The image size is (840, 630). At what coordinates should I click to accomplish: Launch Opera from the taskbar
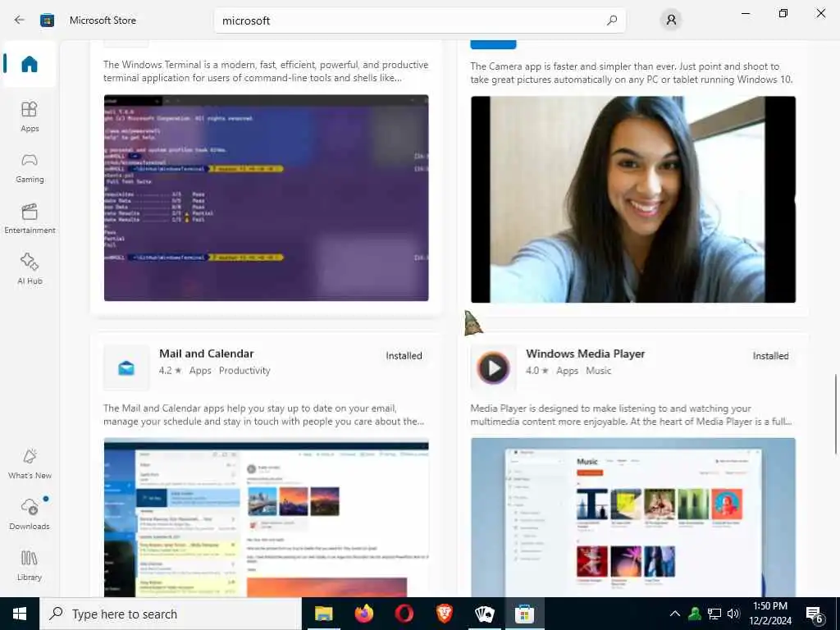click(x=404, y=614)
